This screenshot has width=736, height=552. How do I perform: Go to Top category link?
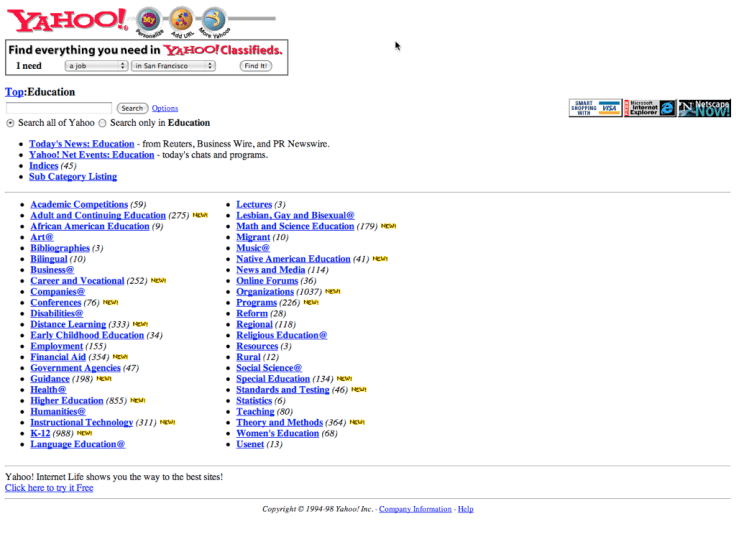14,92
